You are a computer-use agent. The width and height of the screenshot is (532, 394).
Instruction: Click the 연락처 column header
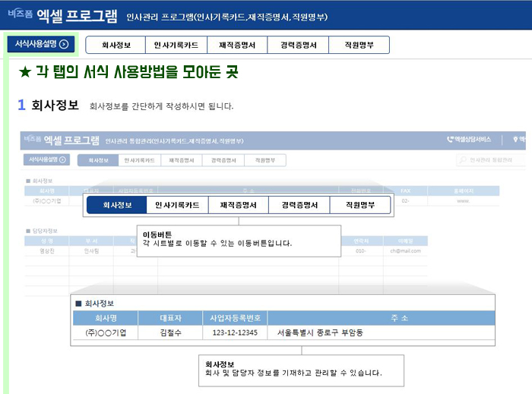[x=361, y=241]
